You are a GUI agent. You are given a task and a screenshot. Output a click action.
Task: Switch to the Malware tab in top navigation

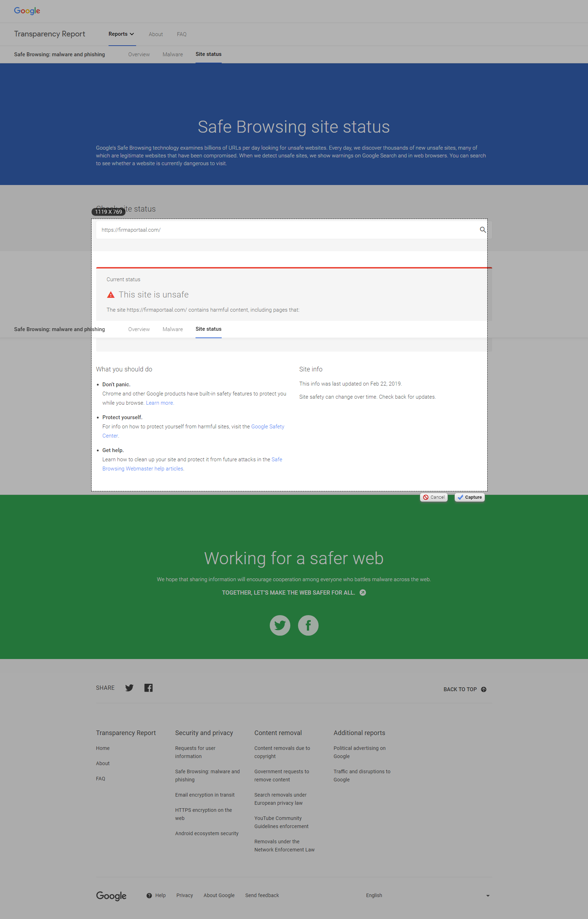[173, 54]
